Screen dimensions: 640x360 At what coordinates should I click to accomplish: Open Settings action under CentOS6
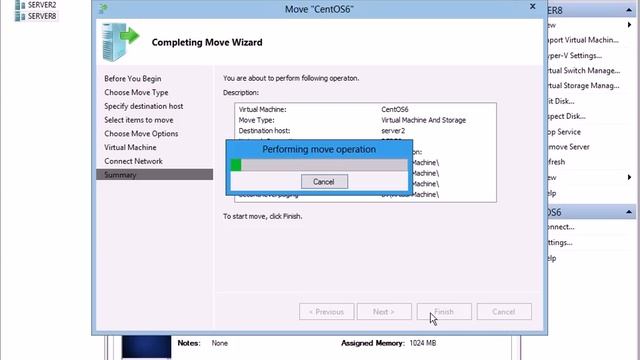560,242
